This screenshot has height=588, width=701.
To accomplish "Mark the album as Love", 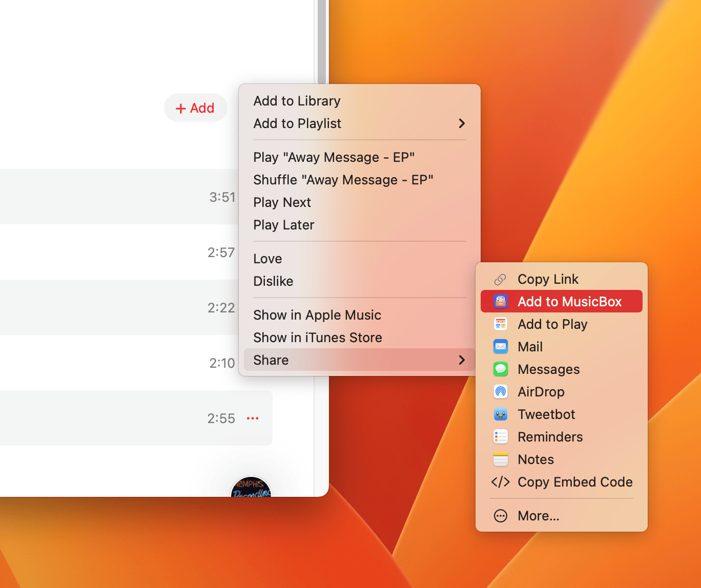I will [267, 259].
